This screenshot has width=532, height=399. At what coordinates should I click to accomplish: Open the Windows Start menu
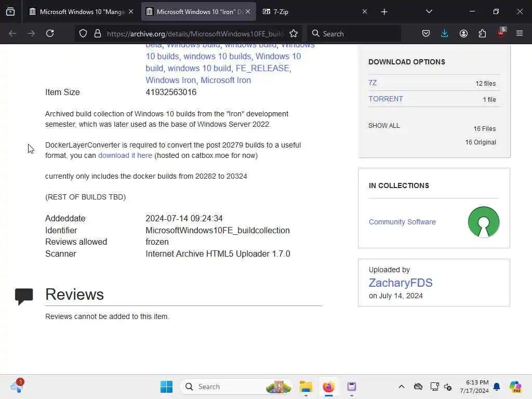coord(166,387)
